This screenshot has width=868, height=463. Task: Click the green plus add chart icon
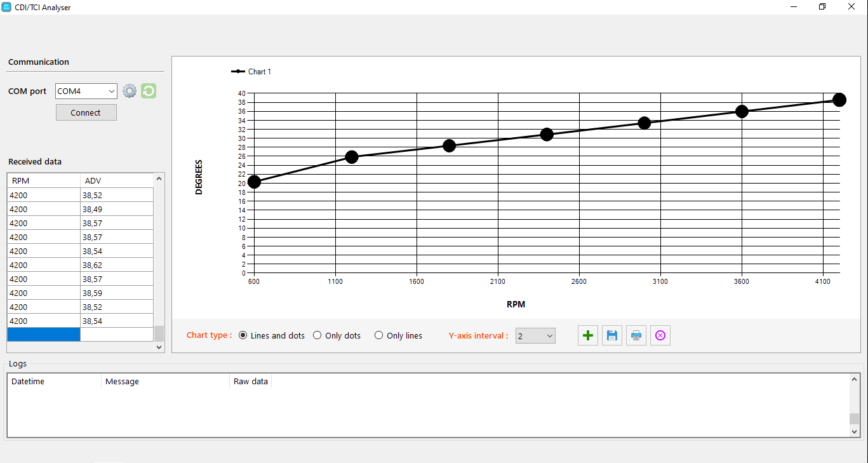(588, 335)
